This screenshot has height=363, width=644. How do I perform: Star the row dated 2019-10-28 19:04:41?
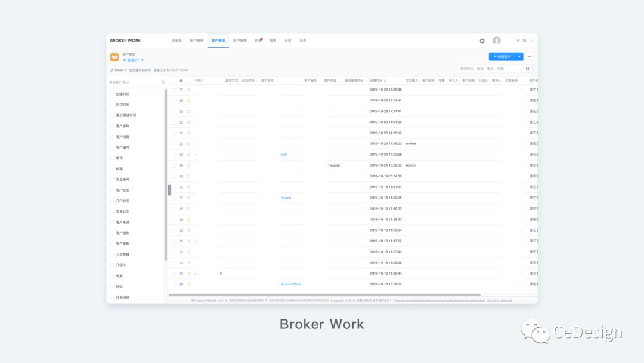(x=189, y=100)
